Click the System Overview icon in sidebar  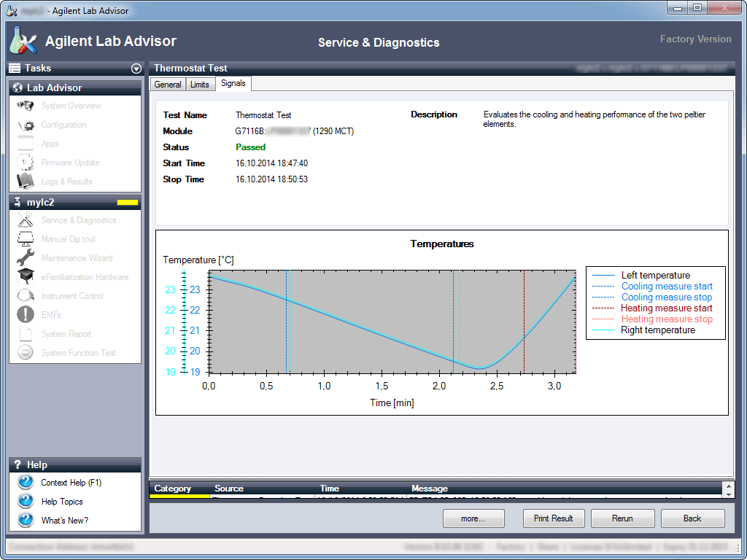tap(26, 106)
